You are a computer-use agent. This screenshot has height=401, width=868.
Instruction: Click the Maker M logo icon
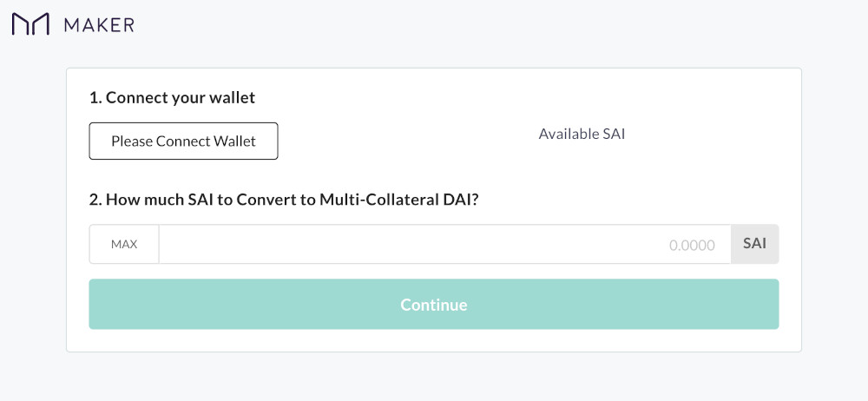point(30,24)
